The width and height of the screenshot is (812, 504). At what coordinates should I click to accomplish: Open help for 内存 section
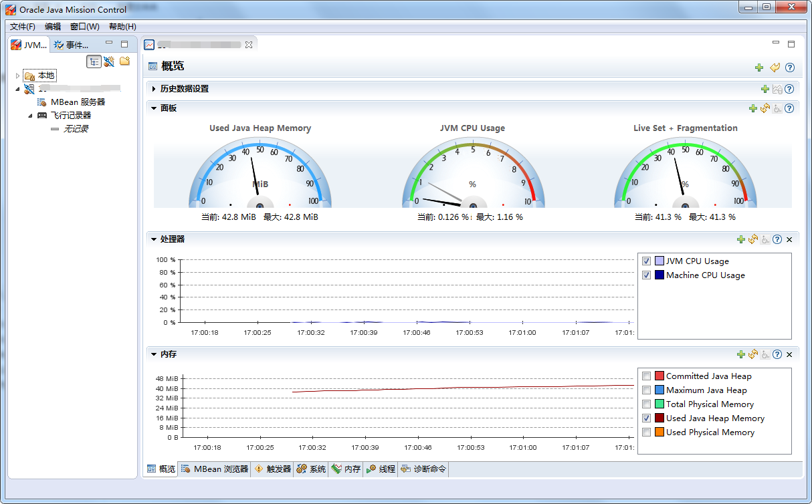(x=777, y=354)
